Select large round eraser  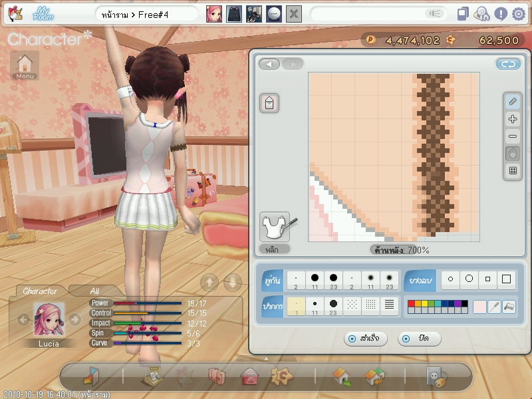(469, 279)
